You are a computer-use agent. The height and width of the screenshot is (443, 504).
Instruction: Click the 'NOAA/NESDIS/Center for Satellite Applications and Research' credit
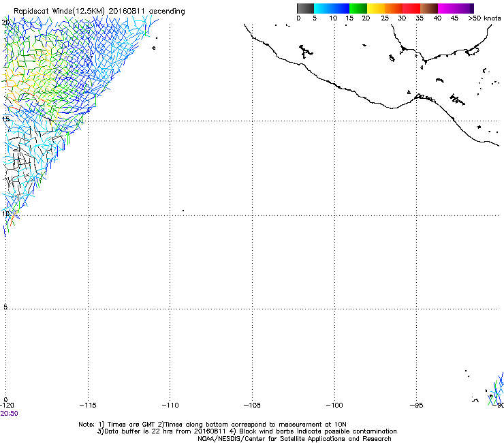pos(294,439)
